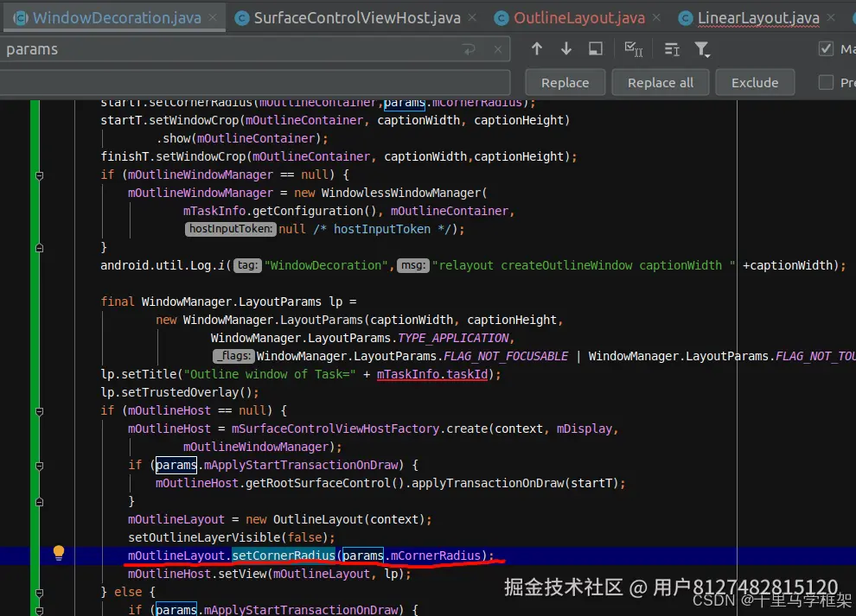Viewport: 856px width, 616px height.
Task: Click 'mOutlineHost.setView' call
Action: (x=198, y=574)
